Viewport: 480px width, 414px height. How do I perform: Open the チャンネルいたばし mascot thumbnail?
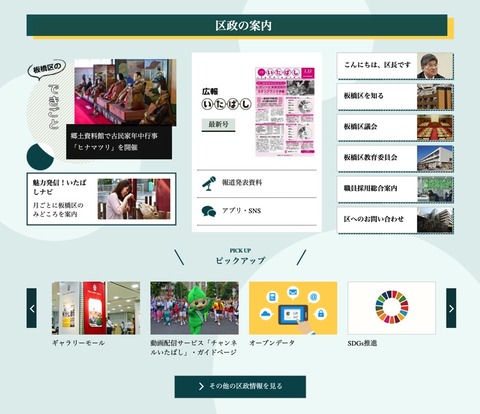194,308
